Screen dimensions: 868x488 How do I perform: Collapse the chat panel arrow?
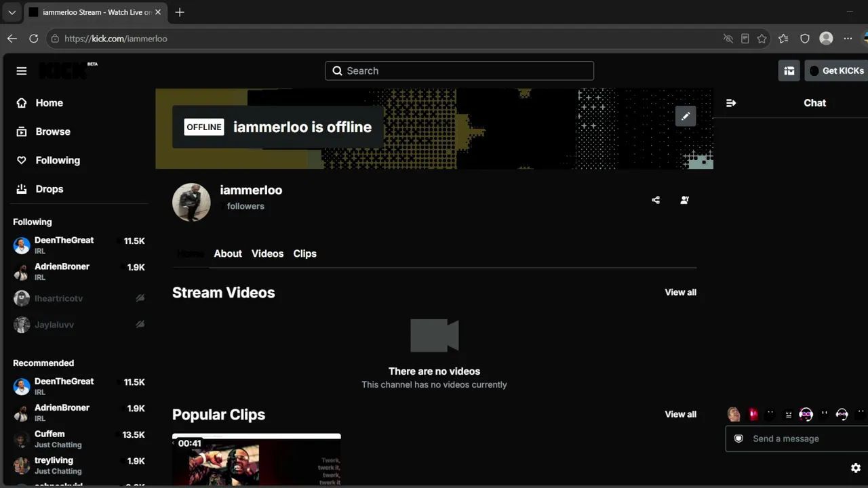click(x=731, y=103)
